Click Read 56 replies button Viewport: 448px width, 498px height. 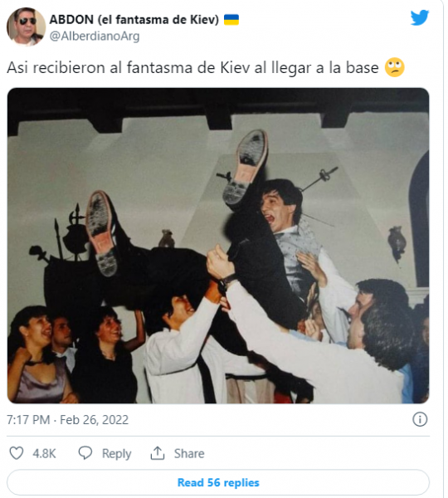(x=218, y=482)
